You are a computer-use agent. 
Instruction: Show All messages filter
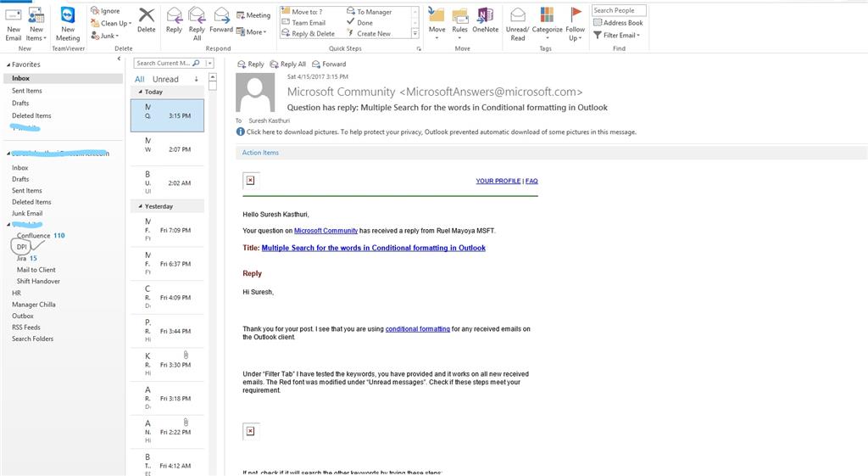pyautogui.click(x=140, y=79)
